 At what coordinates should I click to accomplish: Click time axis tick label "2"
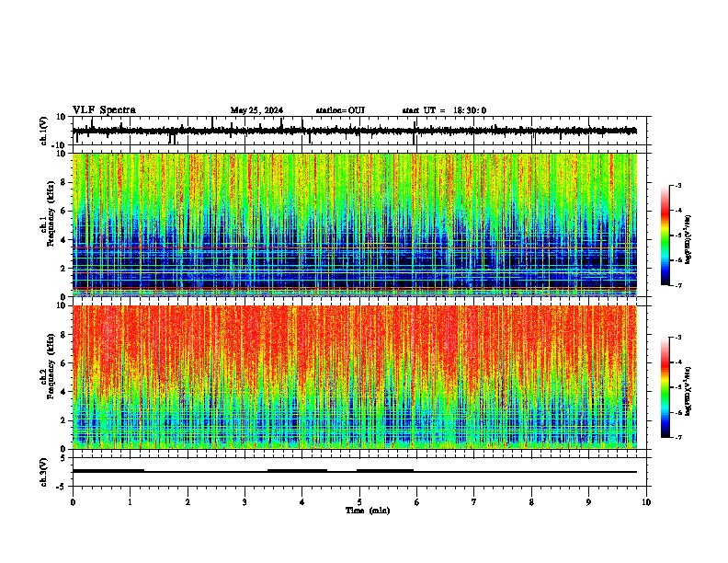point(188,502)
